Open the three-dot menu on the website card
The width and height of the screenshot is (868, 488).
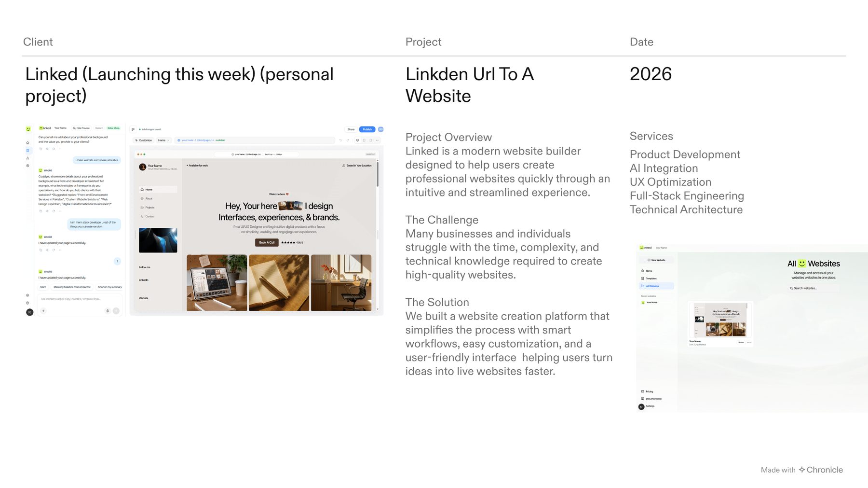tap(749, 342)
